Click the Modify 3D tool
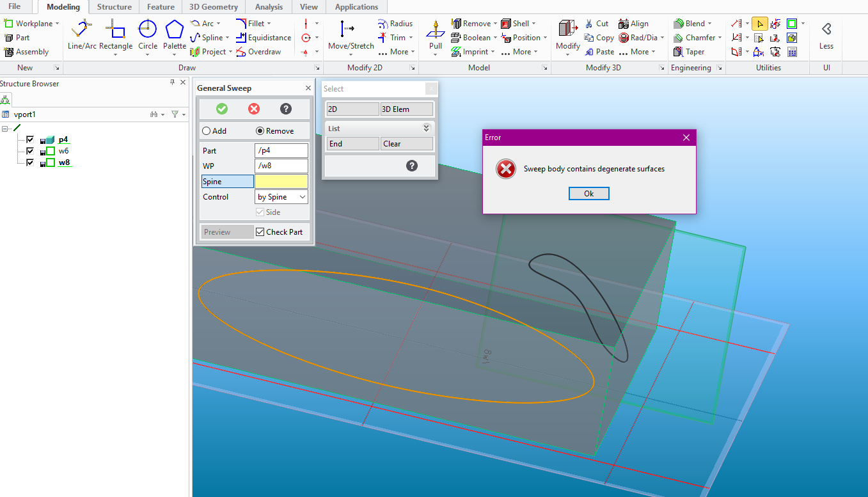Screen dimensions: 868x497 (x=567, y=35)
